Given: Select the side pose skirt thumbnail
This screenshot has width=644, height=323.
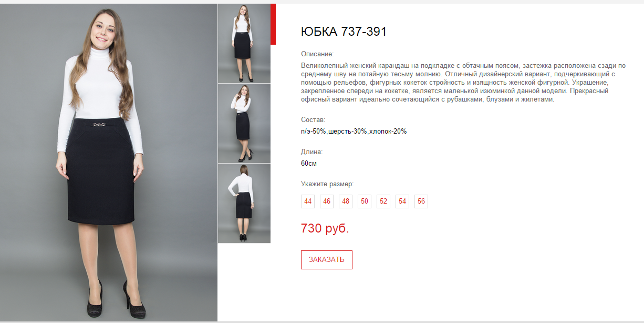Looking at the screenshot, I should (x=244, y=123).
